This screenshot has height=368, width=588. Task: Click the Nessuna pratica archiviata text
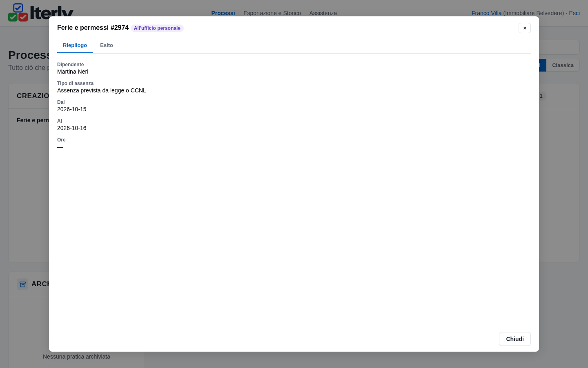tap(76, 357)
